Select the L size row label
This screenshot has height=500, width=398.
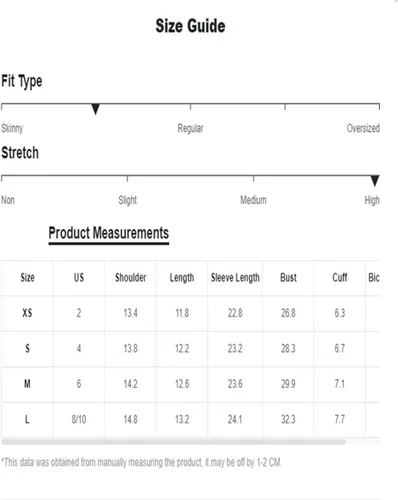pos(27,419)
